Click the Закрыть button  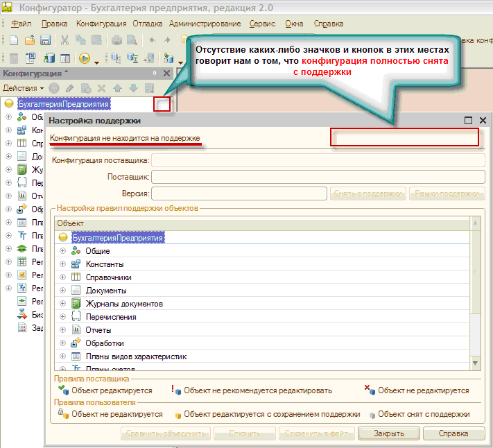click(388, 433)
